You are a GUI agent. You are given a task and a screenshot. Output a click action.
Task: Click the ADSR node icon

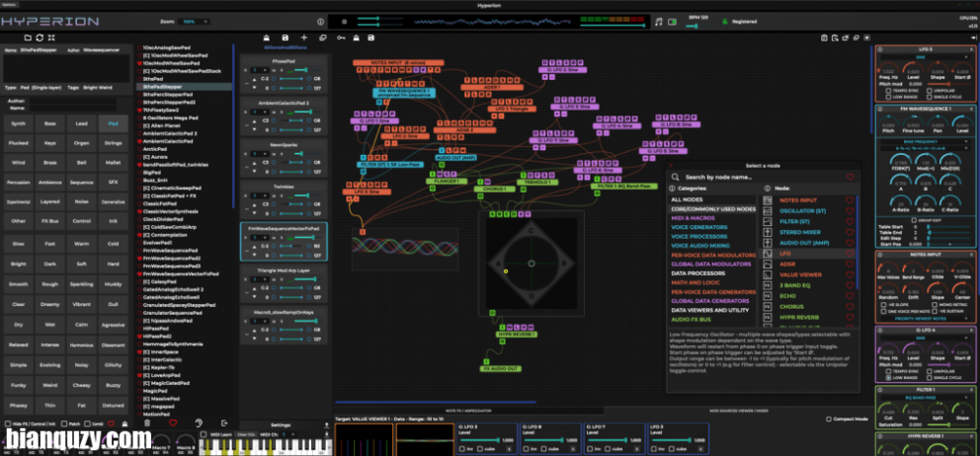[x=769, y=265]
